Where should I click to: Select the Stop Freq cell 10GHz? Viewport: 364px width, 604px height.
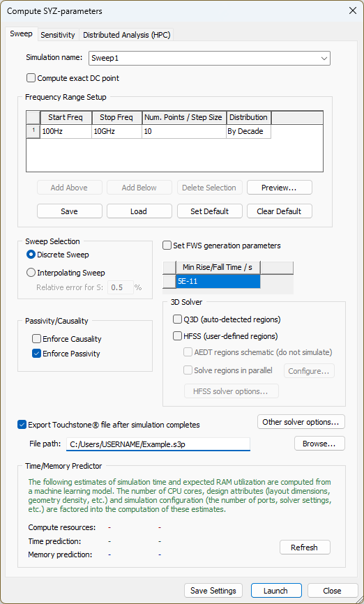(x=116, y=131)
